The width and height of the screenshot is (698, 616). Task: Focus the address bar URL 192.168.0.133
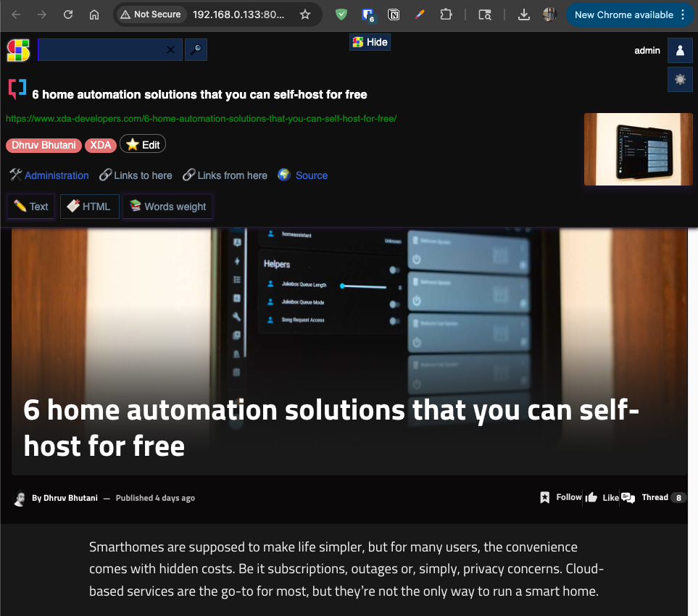coord(238,14)
